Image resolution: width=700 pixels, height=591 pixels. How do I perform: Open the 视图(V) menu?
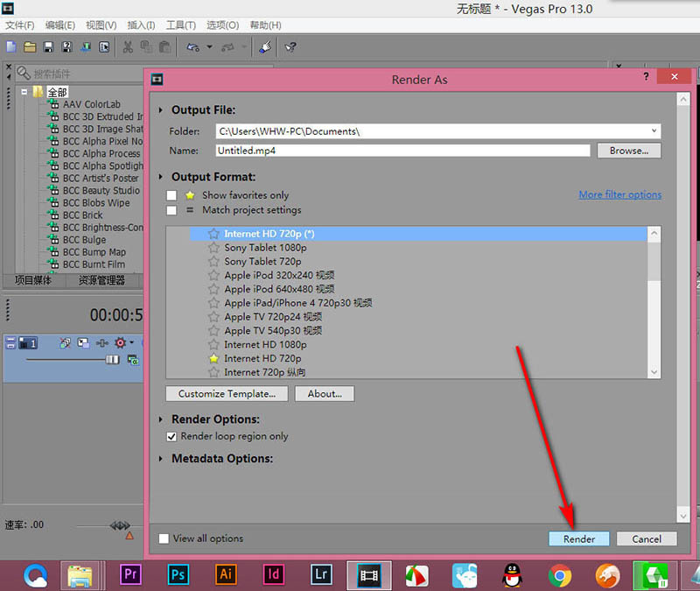click(101, 25)
